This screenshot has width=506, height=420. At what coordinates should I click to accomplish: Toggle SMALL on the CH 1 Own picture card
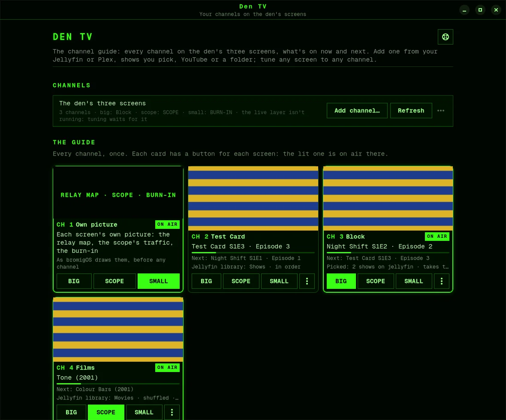coord(159,281)
